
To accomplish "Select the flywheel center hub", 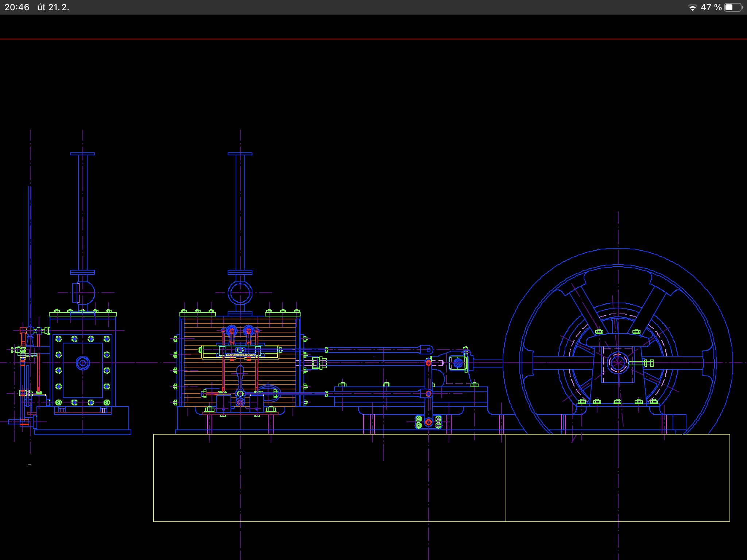I will click(x=618, y=363).
